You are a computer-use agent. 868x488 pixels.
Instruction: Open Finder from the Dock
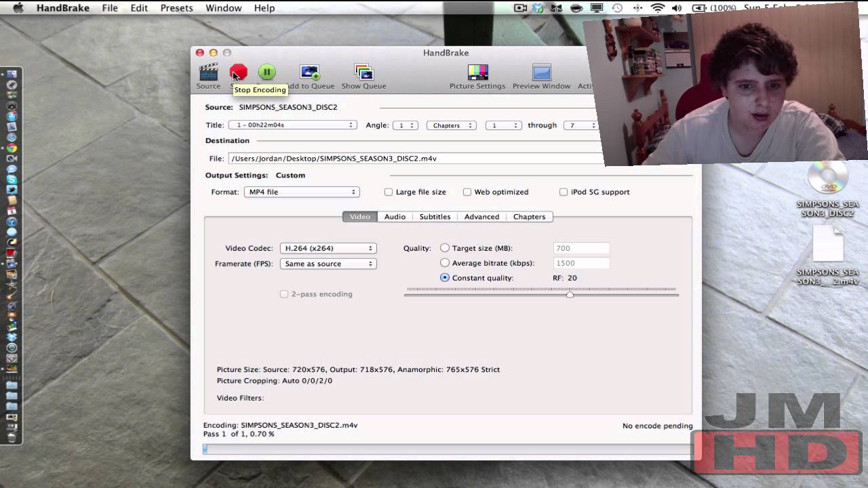point(12,75)
